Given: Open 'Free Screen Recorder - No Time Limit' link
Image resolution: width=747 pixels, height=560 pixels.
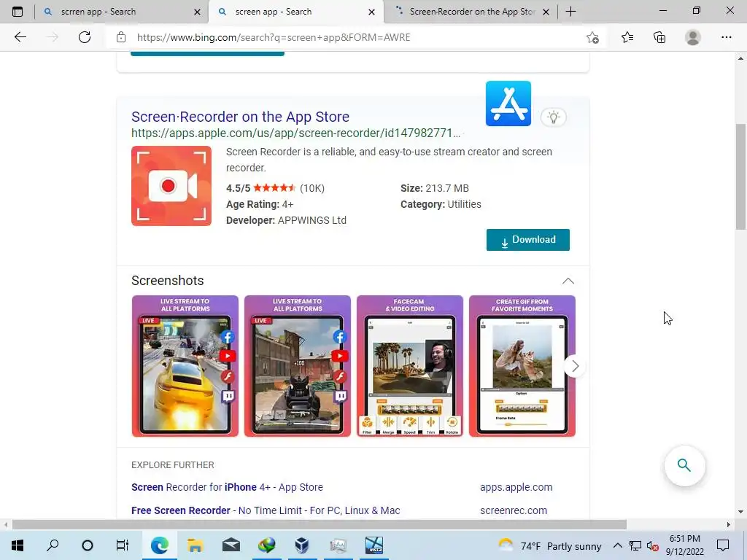Looking at the screenshot, I should [266, 510].
